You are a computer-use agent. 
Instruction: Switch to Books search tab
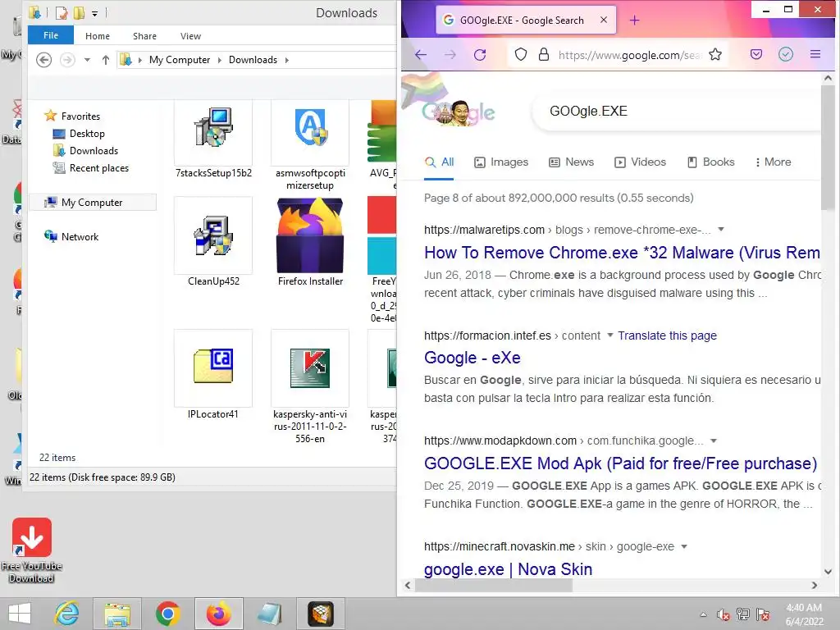point(711,162)
